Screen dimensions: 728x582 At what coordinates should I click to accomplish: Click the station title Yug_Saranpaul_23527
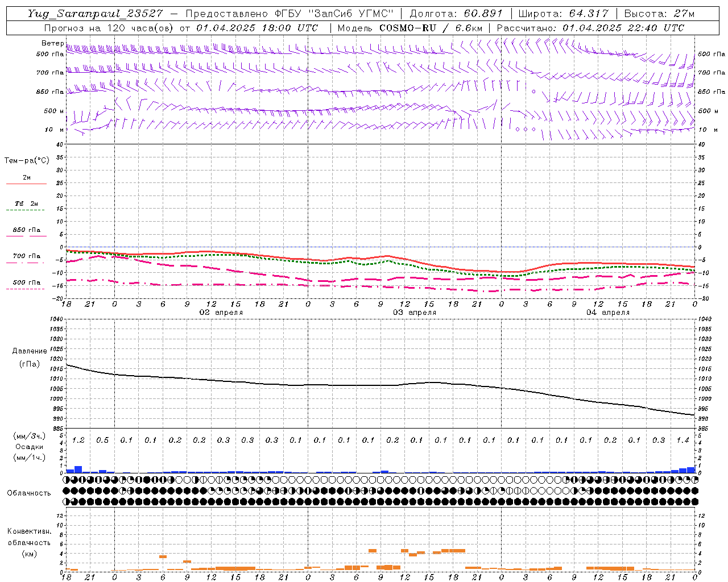tap(96, 14)
